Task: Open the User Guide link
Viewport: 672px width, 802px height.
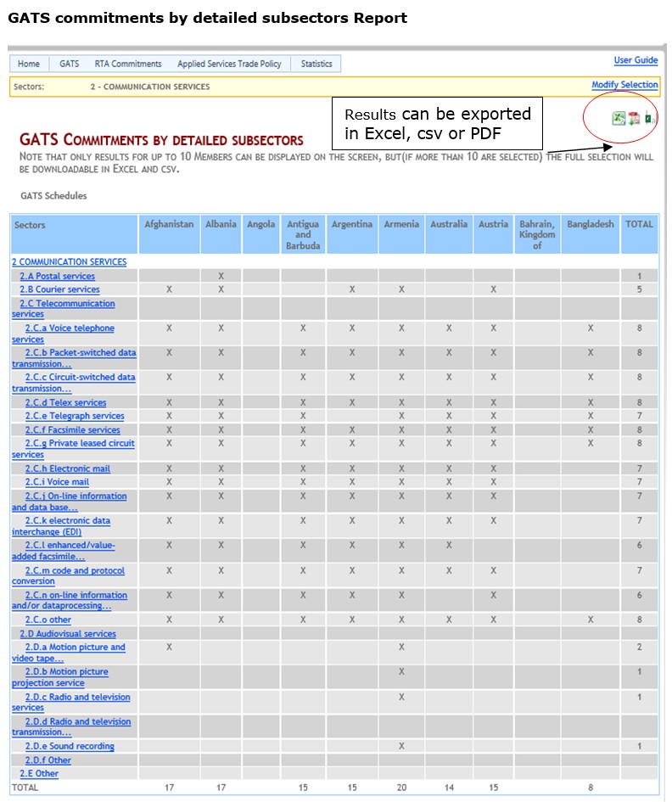Action: 636,60
